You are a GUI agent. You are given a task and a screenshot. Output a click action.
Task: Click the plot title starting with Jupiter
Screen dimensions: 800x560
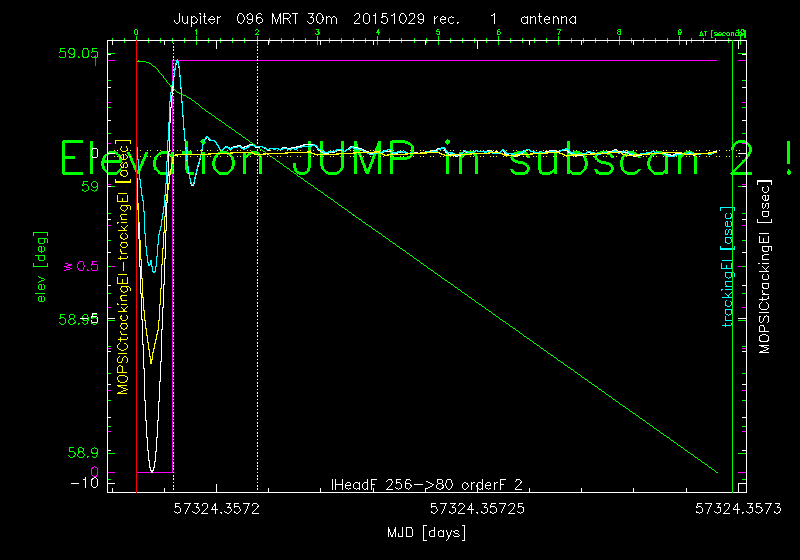tap(374, 19)
